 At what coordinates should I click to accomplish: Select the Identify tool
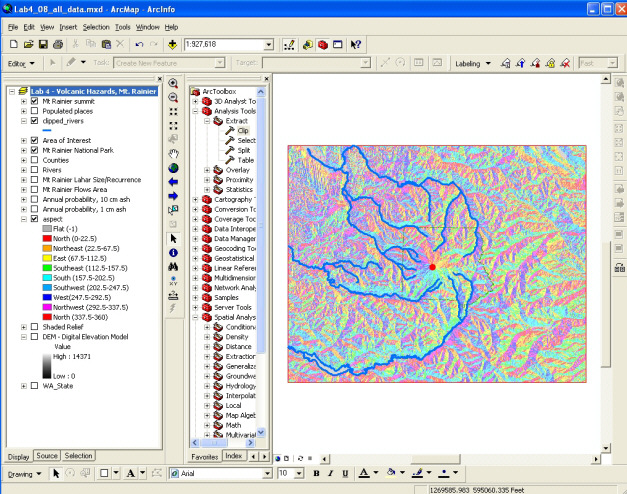click(x=173, y=253)
